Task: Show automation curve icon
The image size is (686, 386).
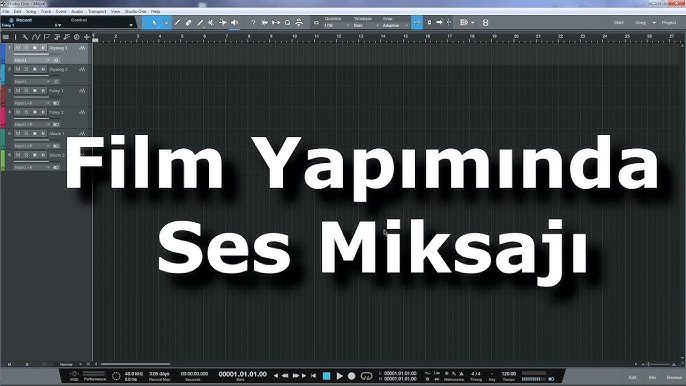Action: point(36,37)
